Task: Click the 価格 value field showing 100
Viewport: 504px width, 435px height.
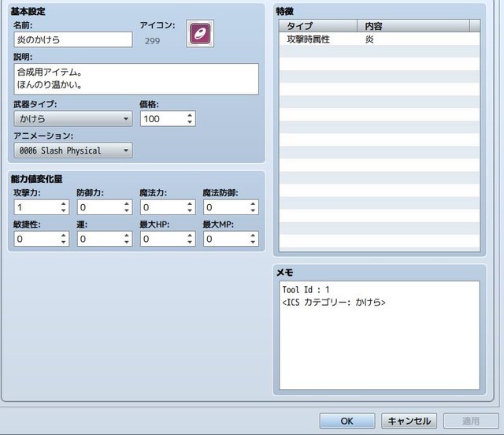Action: pyautogui.click(x=163, y=119)
